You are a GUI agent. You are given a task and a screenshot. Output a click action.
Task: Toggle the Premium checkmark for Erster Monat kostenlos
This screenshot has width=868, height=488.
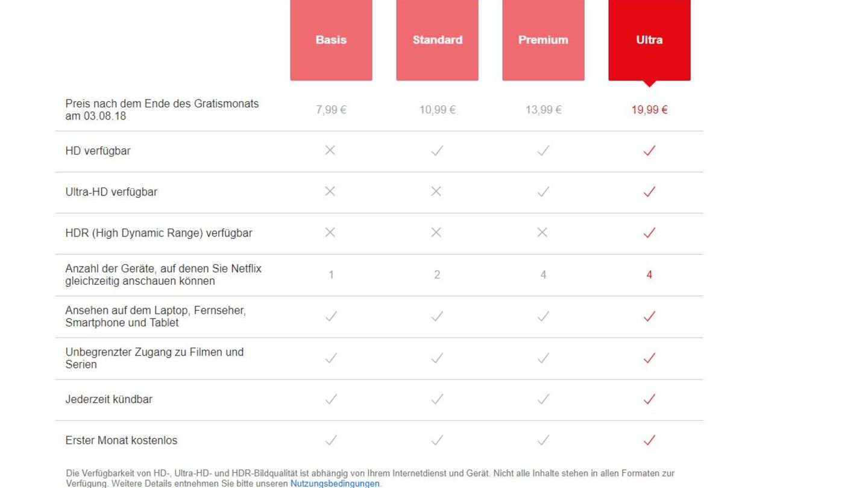(542, 440)
